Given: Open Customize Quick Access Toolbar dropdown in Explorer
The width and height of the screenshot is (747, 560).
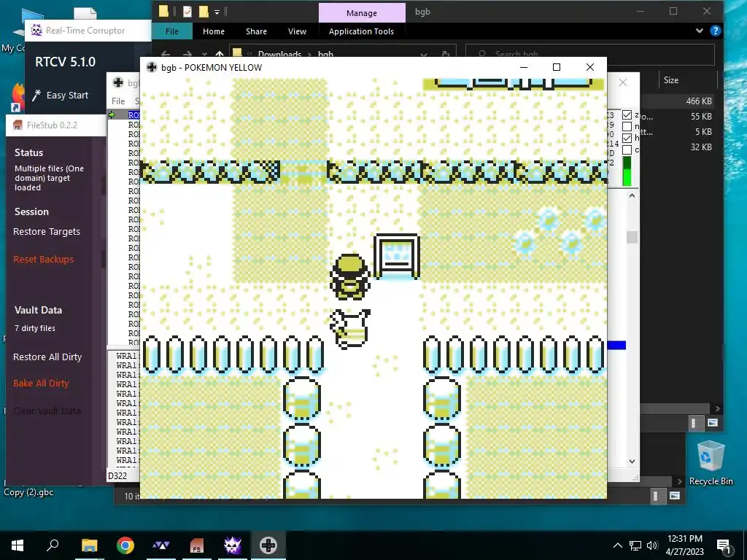Looking at the screenshot, I should [x=217, y=12].
